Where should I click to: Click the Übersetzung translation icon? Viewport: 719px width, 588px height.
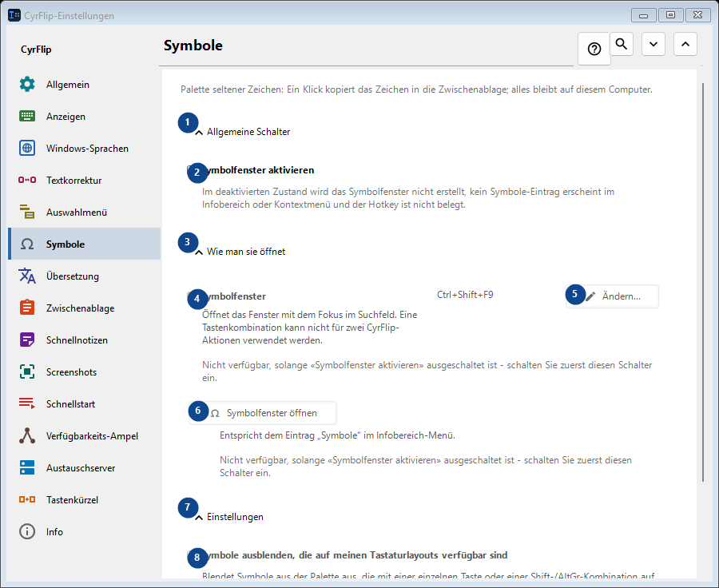click(x=27, y=276)
